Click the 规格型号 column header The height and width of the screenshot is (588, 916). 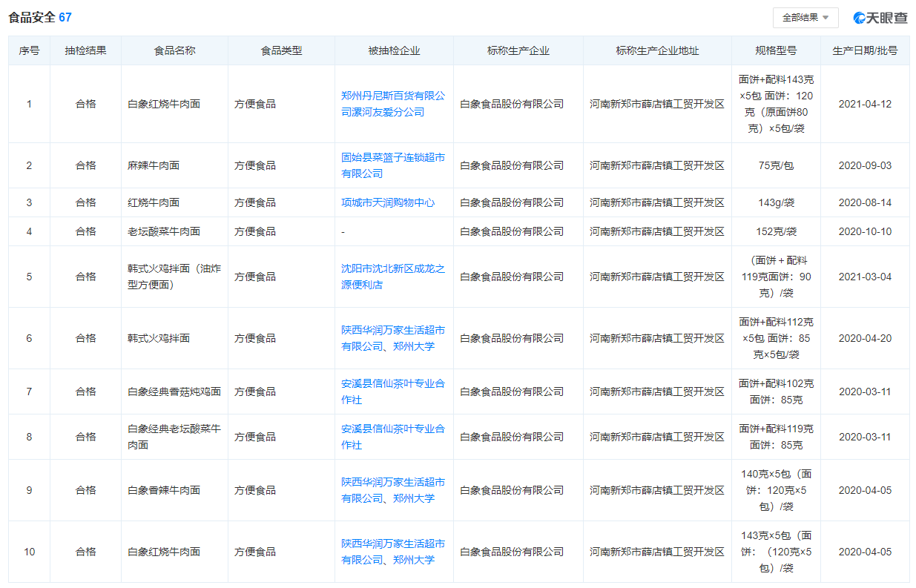776,50
